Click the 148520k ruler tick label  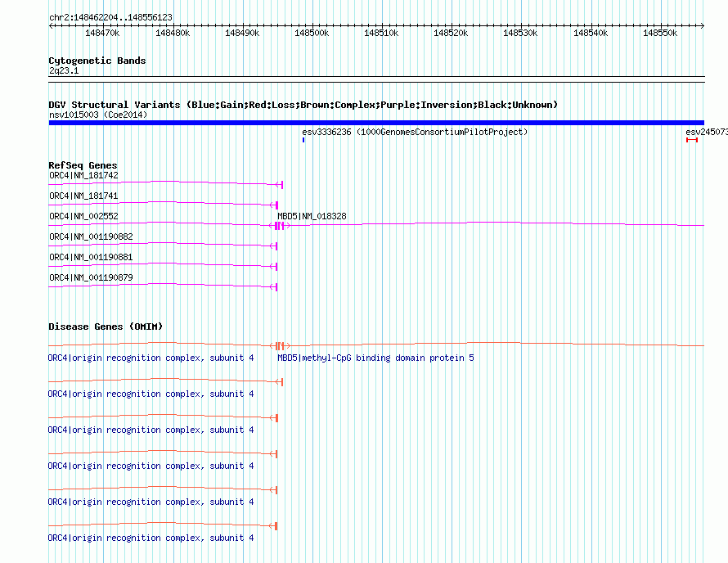point(451,33)
